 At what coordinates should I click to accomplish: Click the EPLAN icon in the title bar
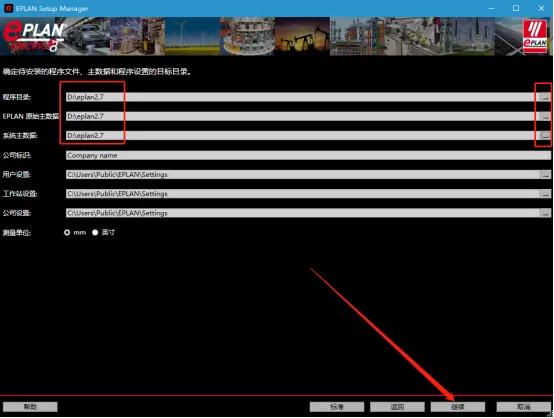click(8, 8)
